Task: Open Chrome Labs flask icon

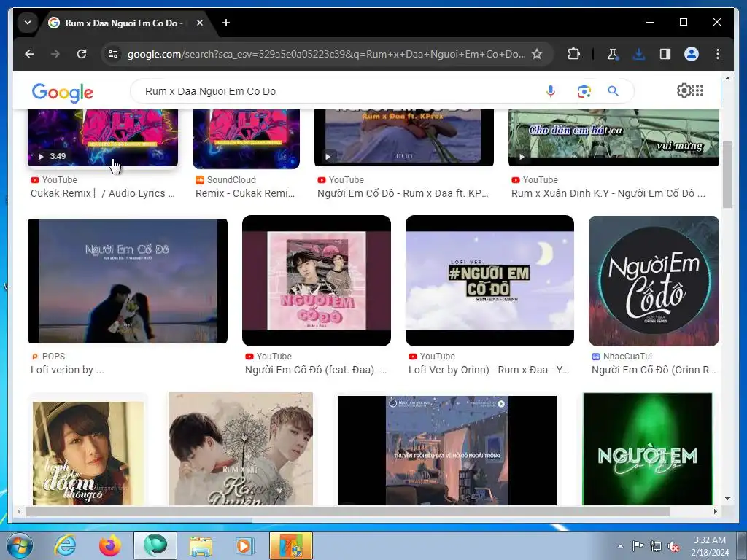Action: 612,54
